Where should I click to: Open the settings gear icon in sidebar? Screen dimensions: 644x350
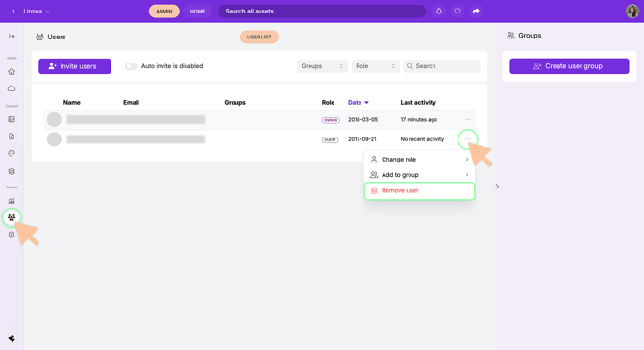point(12,235)
